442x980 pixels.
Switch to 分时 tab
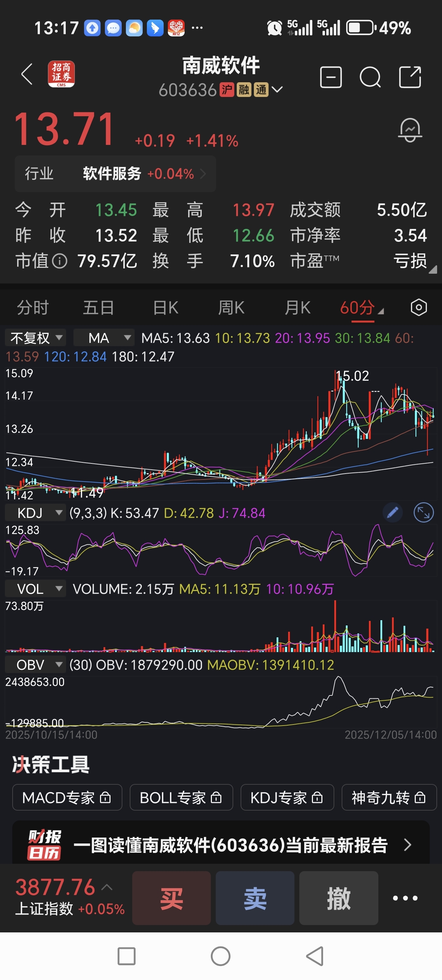[33, 307]
